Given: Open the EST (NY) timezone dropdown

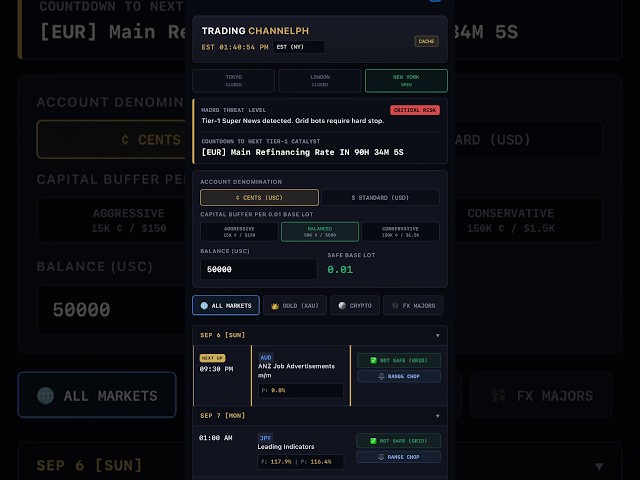Looking at the screenshot, I should (x=298, y=47).
